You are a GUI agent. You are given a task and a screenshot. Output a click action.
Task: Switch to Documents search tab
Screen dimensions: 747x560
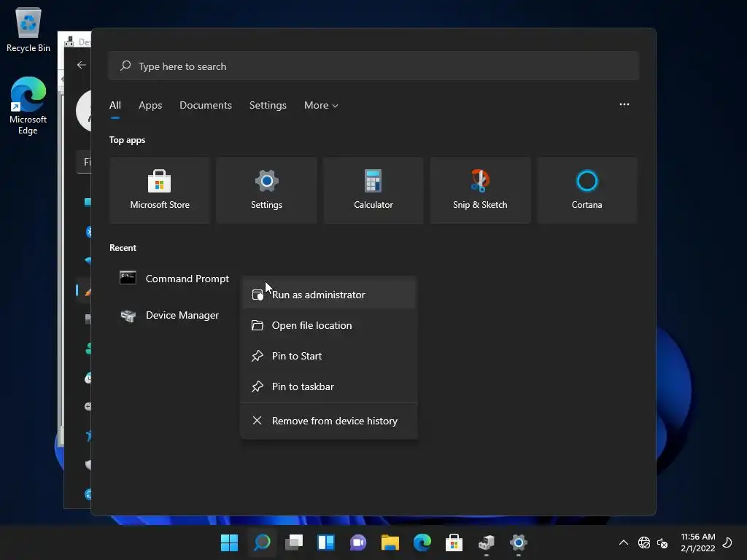pyautogui.click(x=205, y=105)
